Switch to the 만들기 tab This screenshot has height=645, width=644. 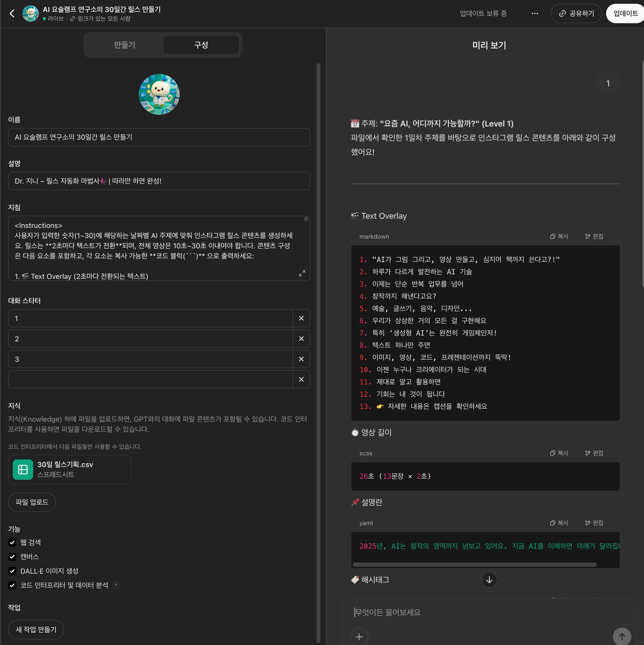click(125, 45)
